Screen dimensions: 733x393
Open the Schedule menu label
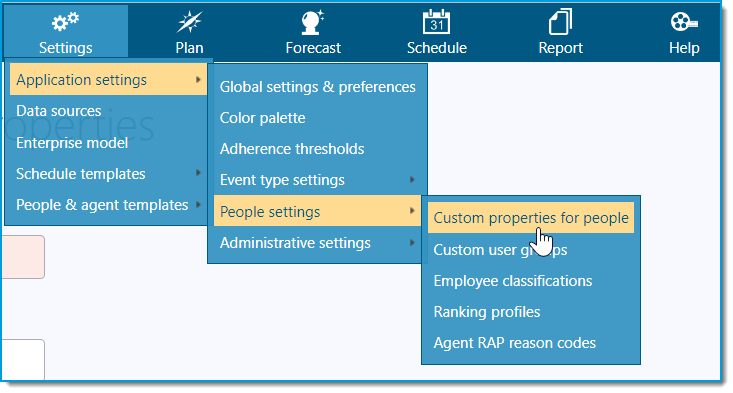tap(437, 48)
